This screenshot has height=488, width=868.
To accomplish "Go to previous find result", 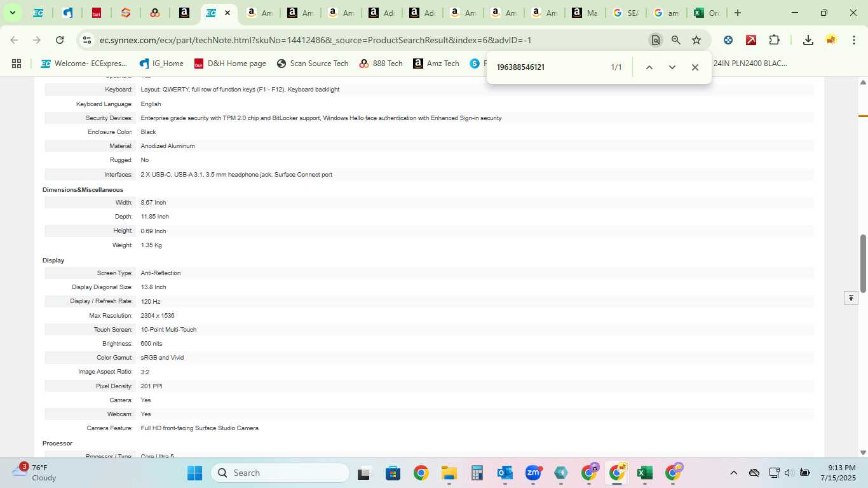I will [649, 67].
